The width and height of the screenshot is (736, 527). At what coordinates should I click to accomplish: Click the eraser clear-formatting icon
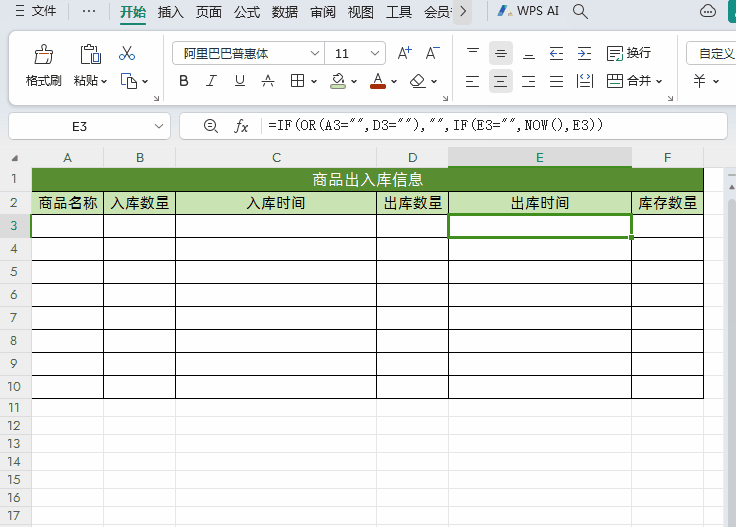tap(417, 81)
